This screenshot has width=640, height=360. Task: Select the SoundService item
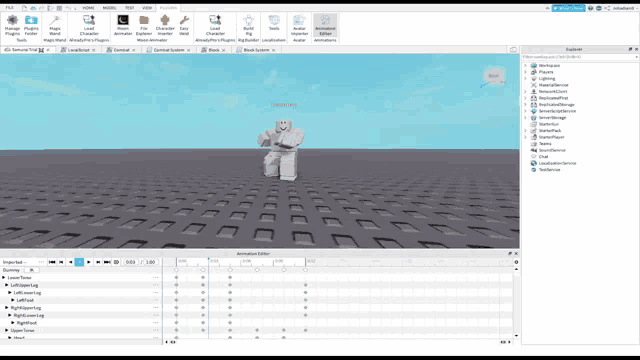[x=552, y=150]
